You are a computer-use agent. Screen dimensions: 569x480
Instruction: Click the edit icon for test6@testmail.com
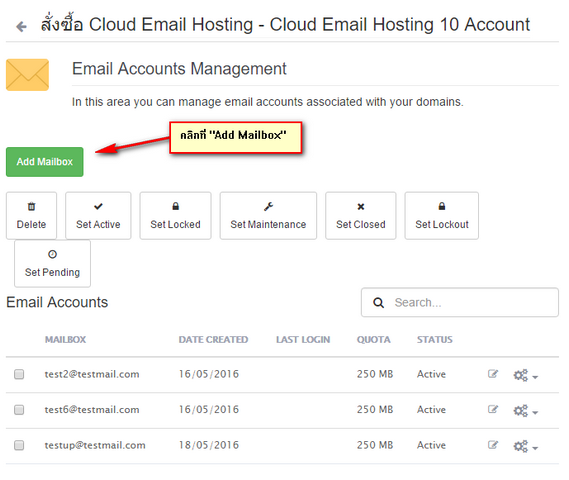coord(492,409)
